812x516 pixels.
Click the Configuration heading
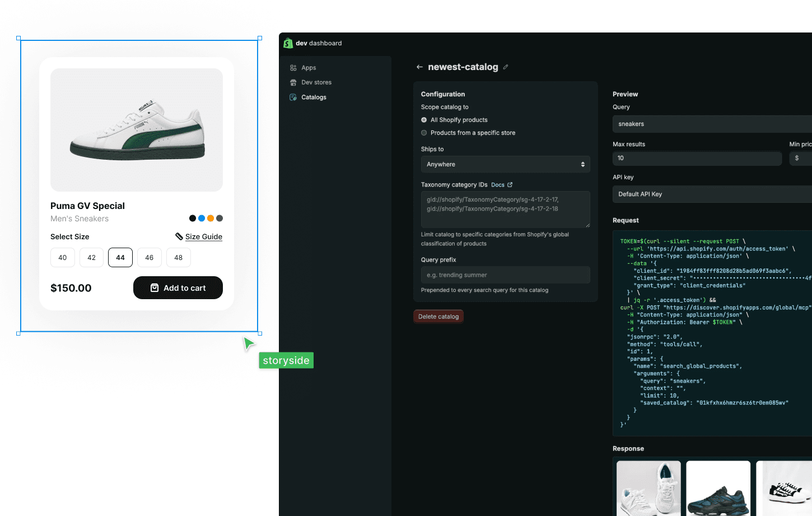pyautogui.click(x=443, y=94)
